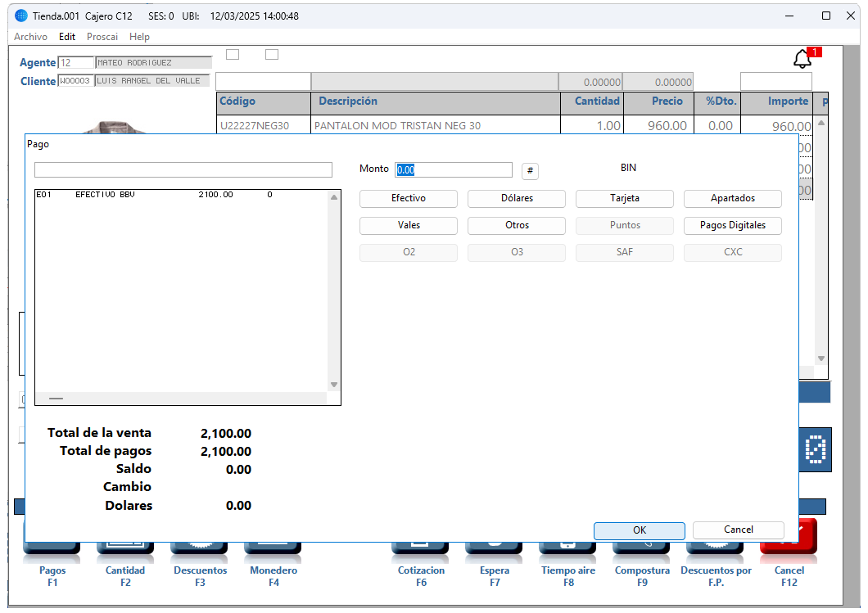Click the Pagos F1 toolbar icon

point(52,548)
